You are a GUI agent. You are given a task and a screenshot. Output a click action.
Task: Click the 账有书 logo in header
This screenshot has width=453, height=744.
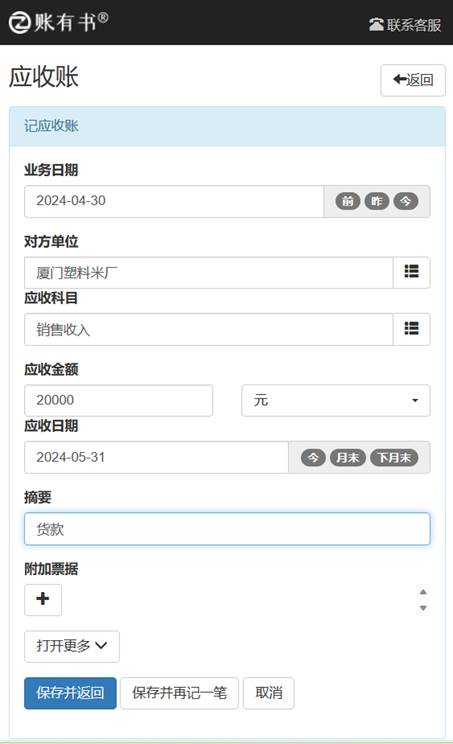pyautogui.click(x=59, y=22)
